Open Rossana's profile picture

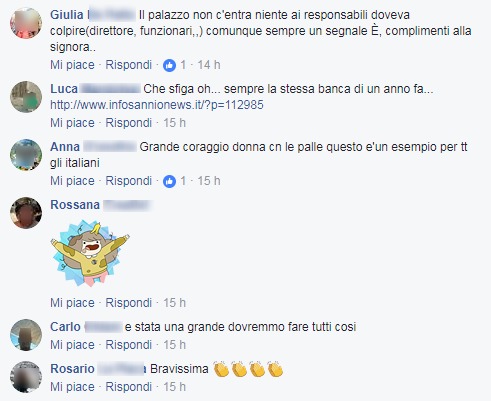click(26, 213)
